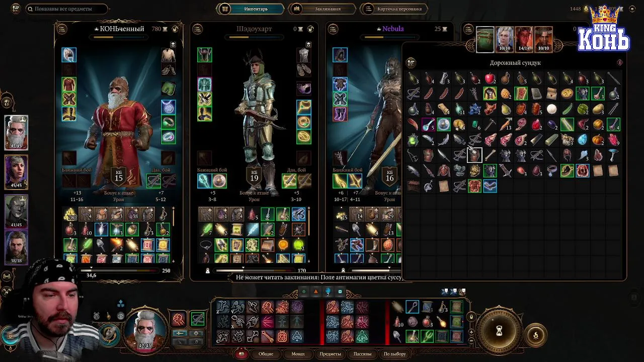Select КОНЬченный's amulet slot

pyautogui.click(x=168, y=107)
